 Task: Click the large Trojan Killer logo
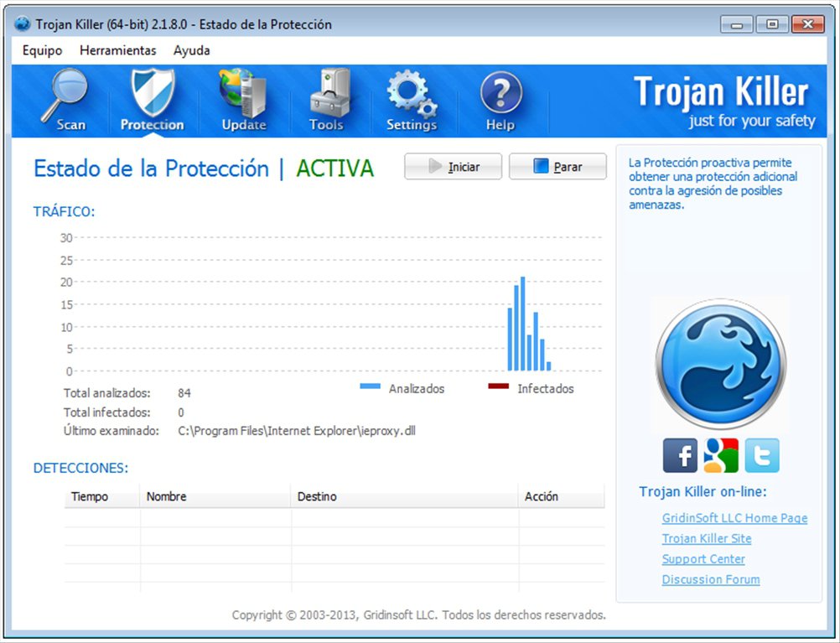[721, 365]
